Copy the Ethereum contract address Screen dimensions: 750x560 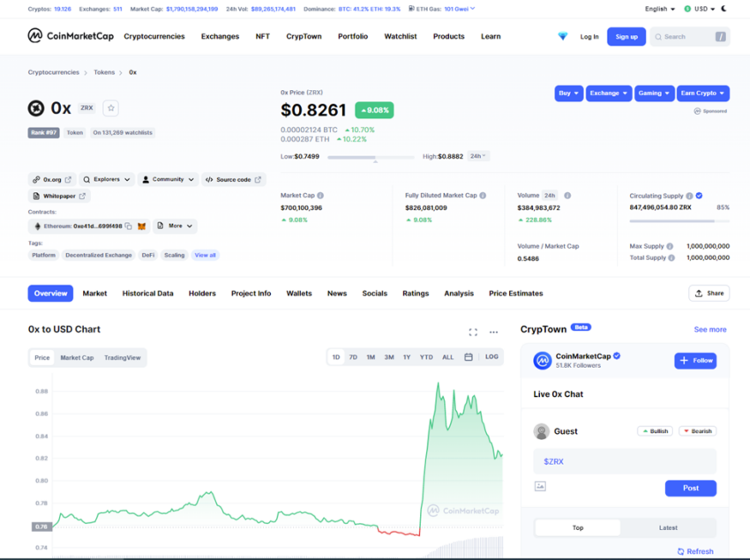(x=128, y=226)
